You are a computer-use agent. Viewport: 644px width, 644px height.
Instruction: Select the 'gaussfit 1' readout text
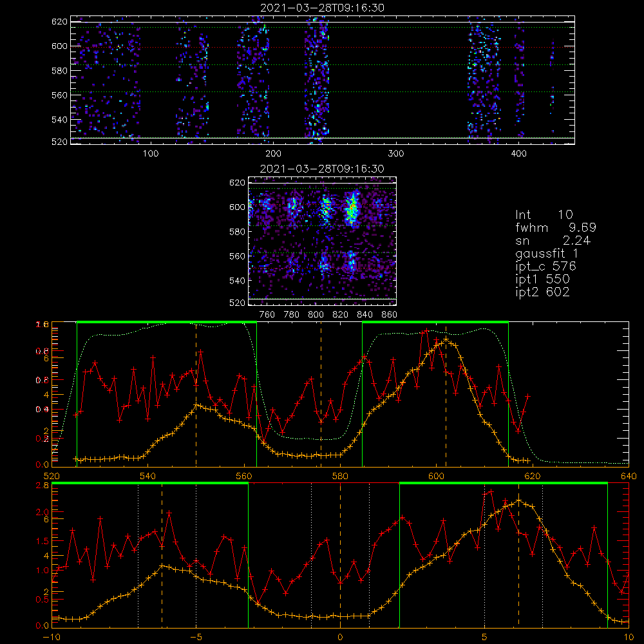(547, 253)
